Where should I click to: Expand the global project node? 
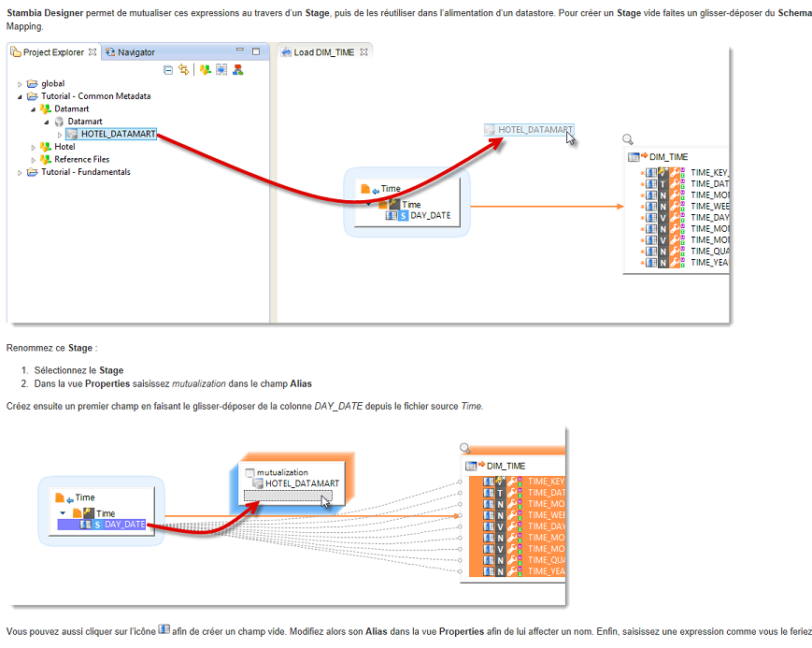point(20,84)
